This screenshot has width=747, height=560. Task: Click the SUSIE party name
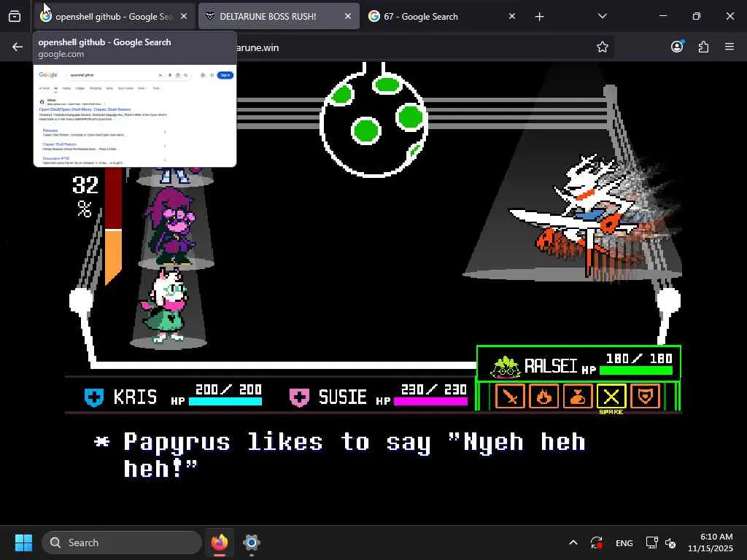coord(342,397)
